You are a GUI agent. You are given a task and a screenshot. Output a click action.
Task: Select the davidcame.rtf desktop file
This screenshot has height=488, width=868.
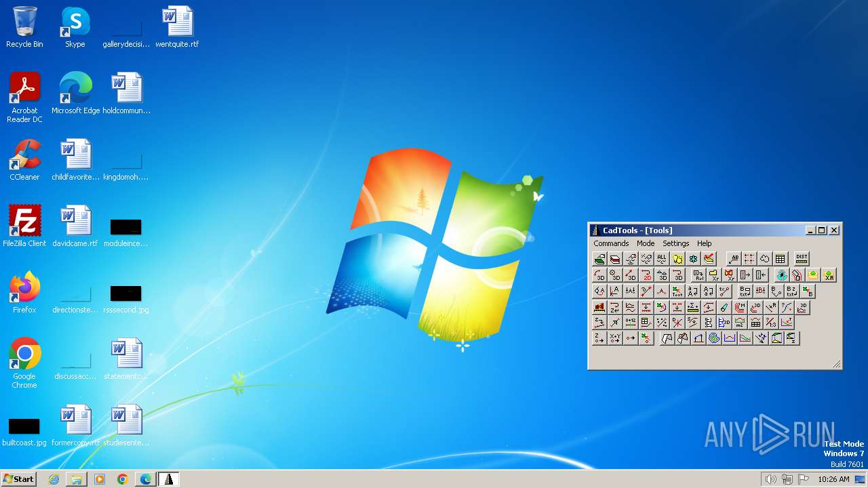click(75, 226)
